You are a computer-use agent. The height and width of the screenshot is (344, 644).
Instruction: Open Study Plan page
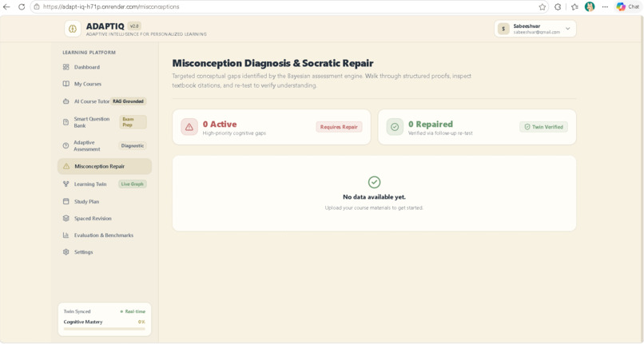pos(105,201)
